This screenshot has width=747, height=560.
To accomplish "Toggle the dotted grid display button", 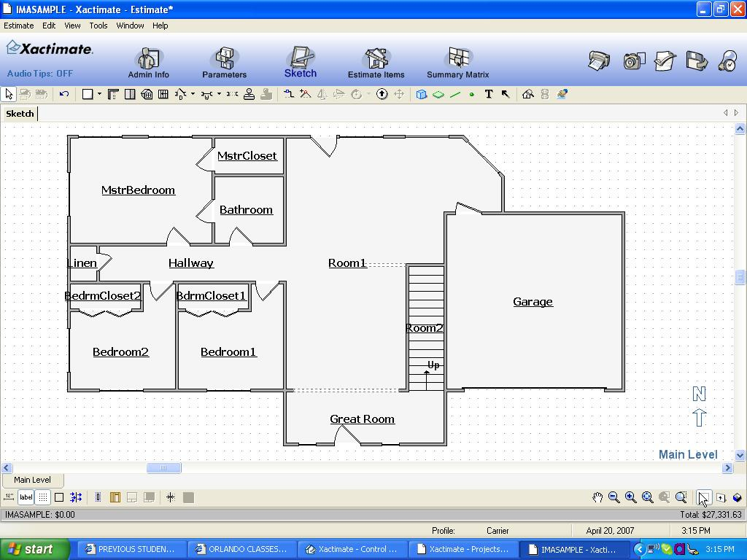I will [x=42, y=497].
